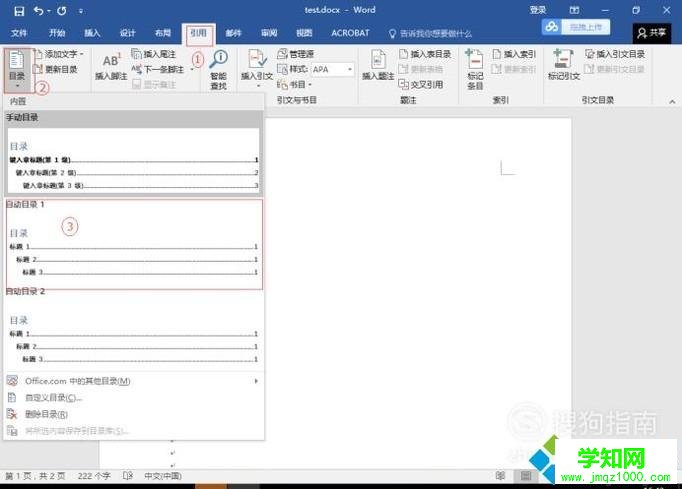Click the cloud upload button
The width and height of the screenshot is (682, 489).
[576, 27]
